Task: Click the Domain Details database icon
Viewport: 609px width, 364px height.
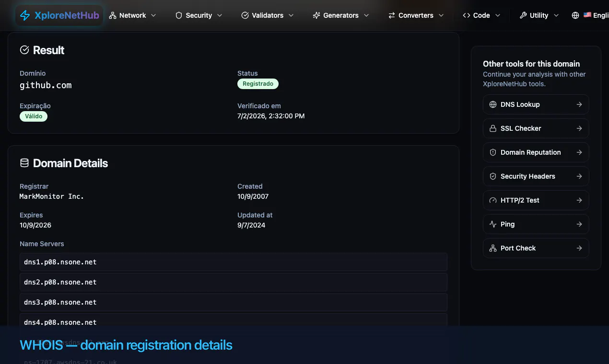Action: [x=24, y=163]
